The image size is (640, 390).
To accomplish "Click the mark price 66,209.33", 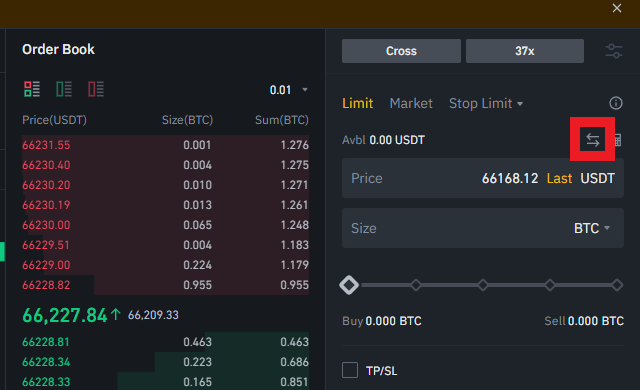I will 153,315.
